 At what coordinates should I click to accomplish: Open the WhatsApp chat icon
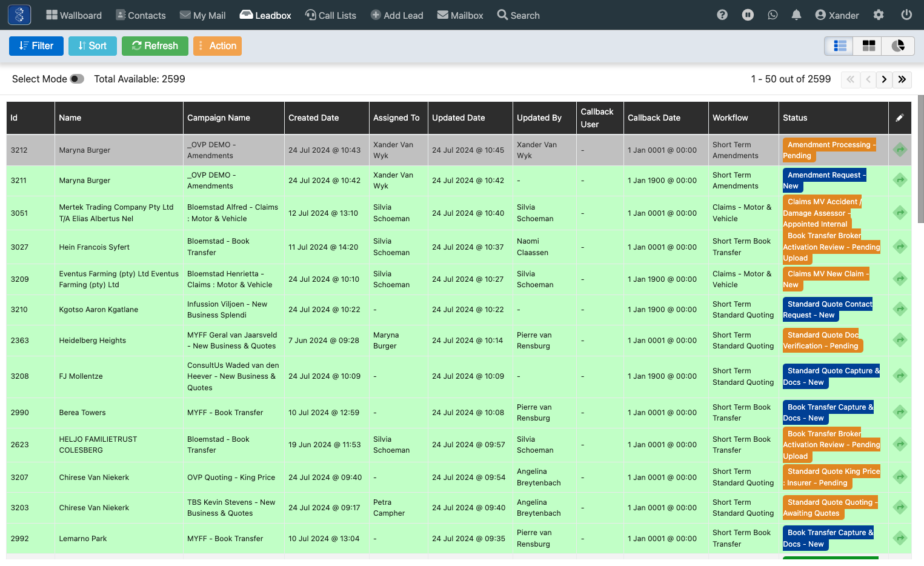[773, 15]
